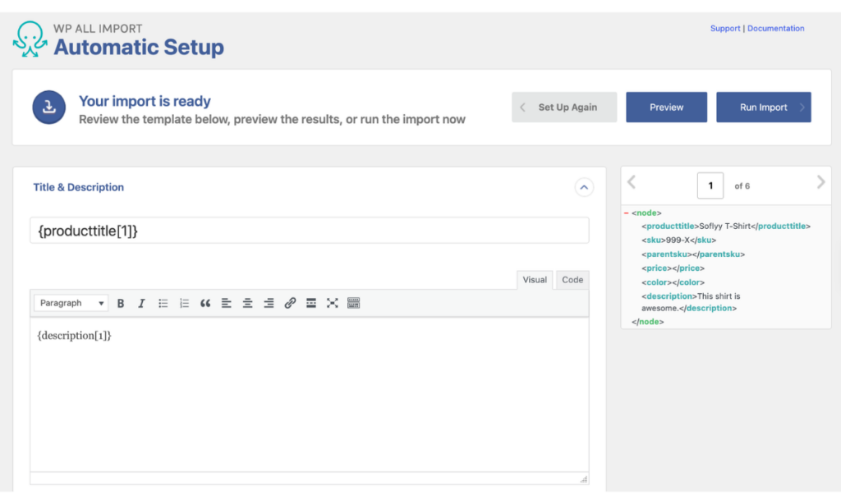Screen dimensions: 841x504
Task: Insert Read More tag
Action: [x=311, y=304]
